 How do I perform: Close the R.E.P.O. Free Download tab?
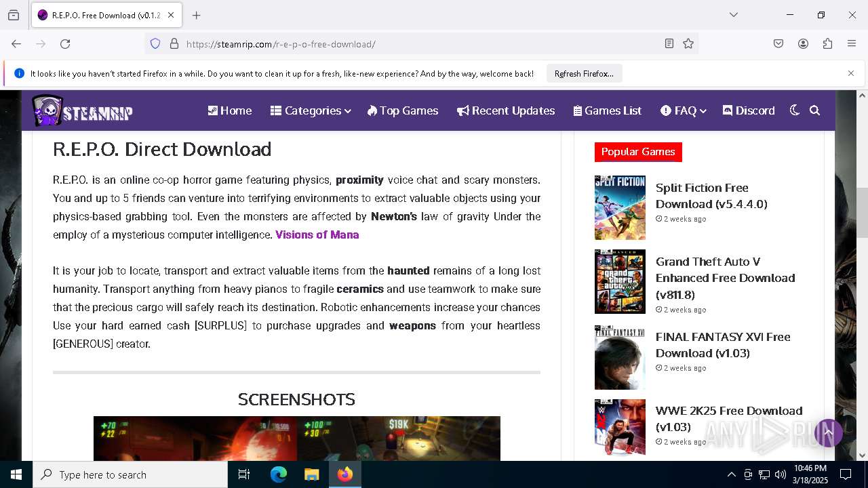(171, 15)
